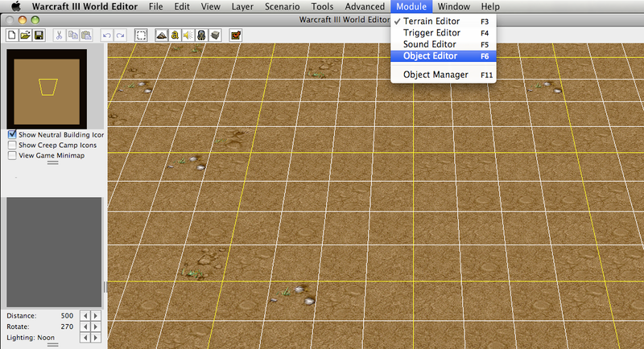
Task: Decrease camera Distance with left arrow
Action: (x=85, y=316)
